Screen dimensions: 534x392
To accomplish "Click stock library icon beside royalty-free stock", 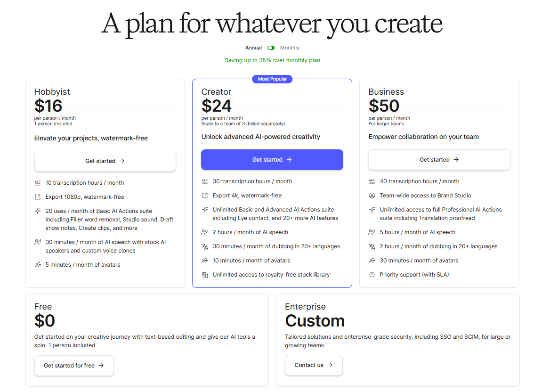I will 205,275.
